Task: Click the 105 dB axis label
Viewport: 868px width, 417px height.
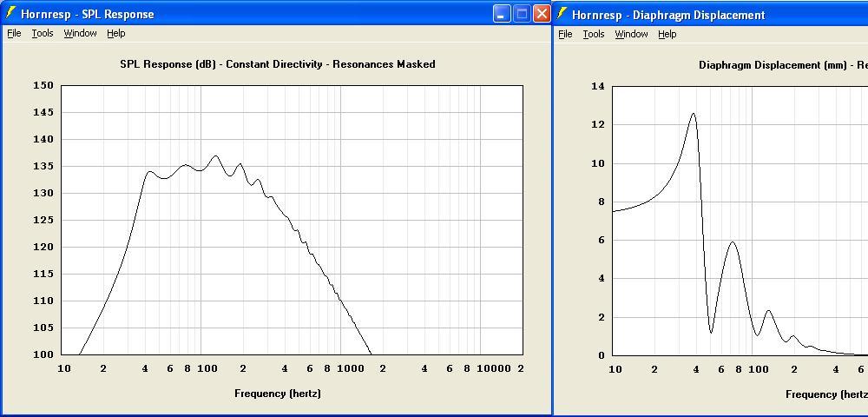Action: [43, 328]
